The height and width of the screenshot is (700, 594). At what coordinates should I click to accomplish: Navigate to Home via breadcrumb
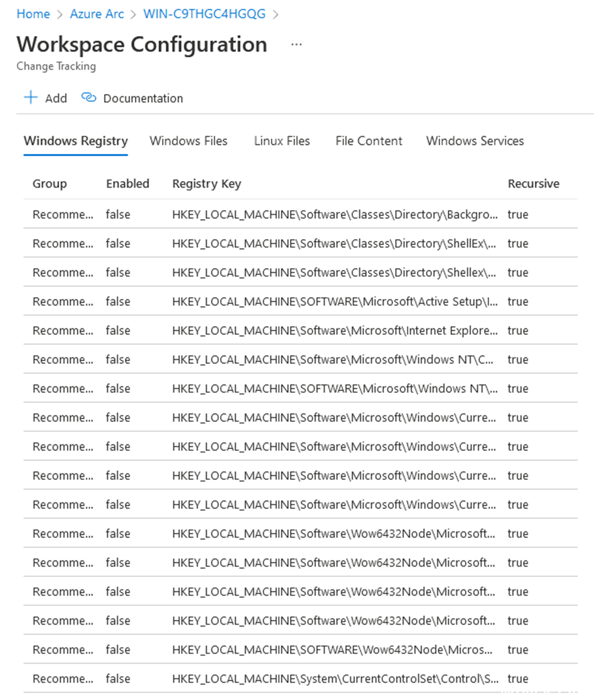33,14
